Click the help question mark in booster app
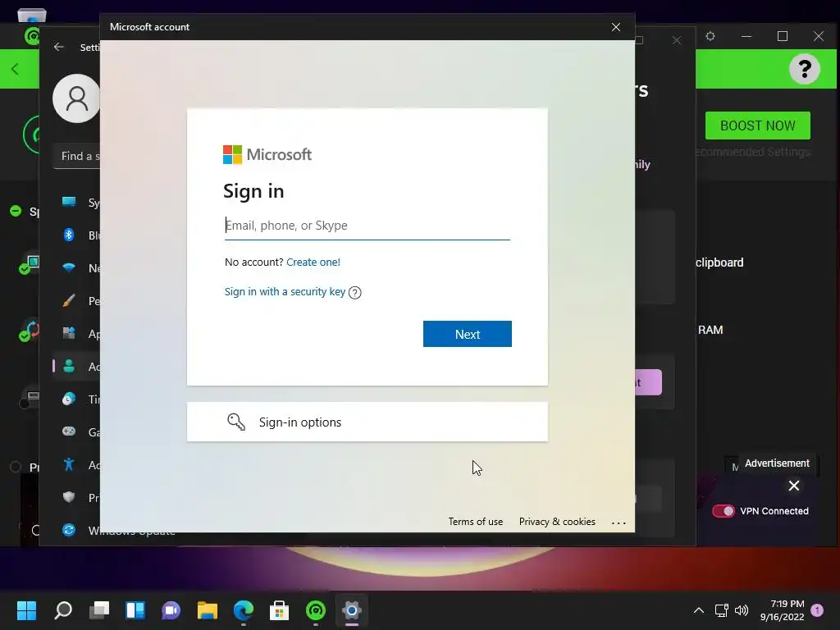 pyautogui.click(x=804, y=69)
